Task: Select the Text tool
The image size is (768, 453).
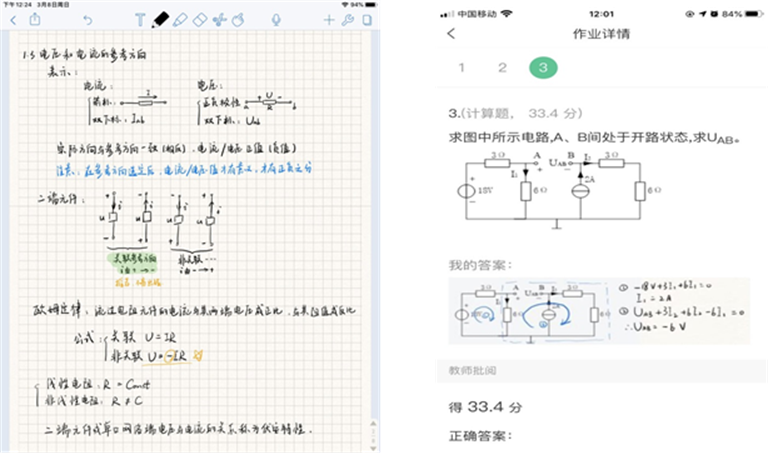Action: [140, 19]
